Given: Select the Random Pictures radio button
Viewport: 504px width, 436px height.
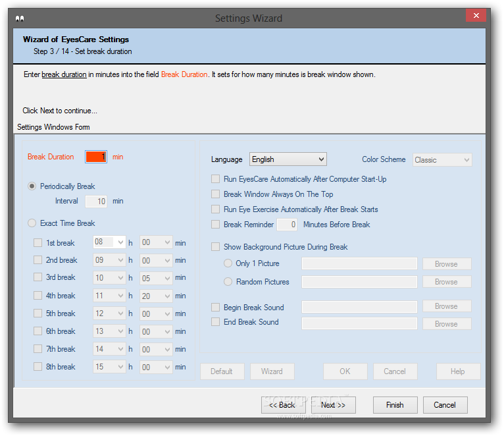Looking at the screenshot, I should tap(228, 281).
